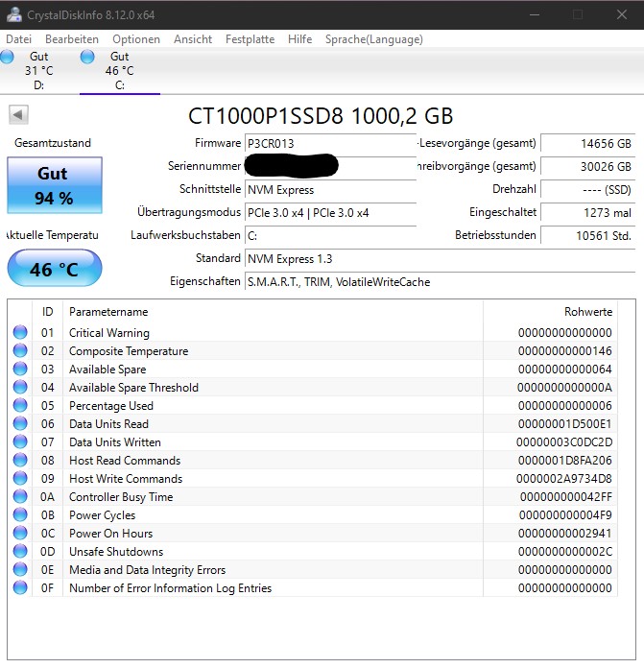The image size is (644, 668).
Task: Select the D: drive status orb
Action: point(7,57)
